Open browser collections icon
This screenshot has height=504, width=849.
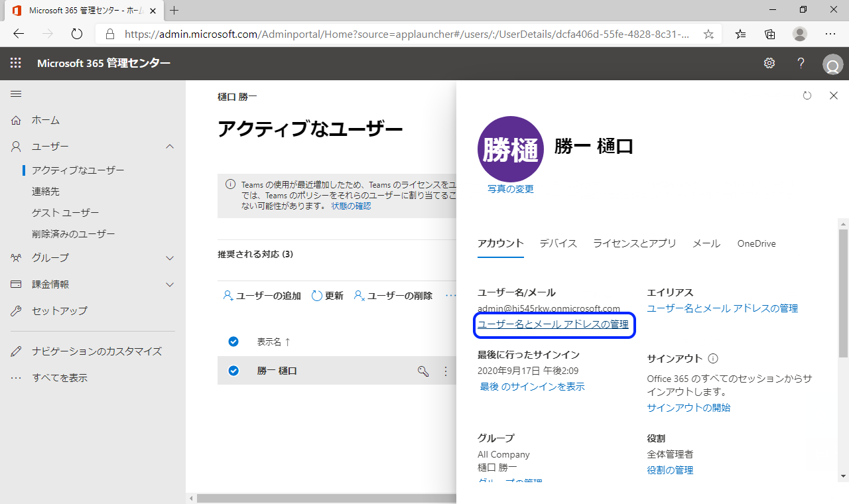click(770, 34)
